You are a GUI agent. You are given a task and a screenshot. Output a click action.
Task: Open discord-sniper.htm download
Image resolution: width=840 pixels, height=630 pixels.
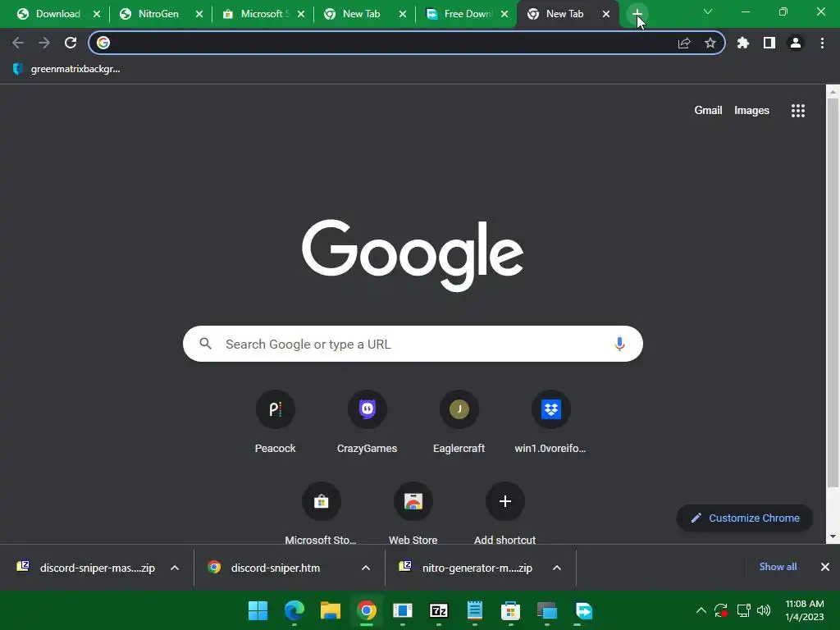point(276,568)
